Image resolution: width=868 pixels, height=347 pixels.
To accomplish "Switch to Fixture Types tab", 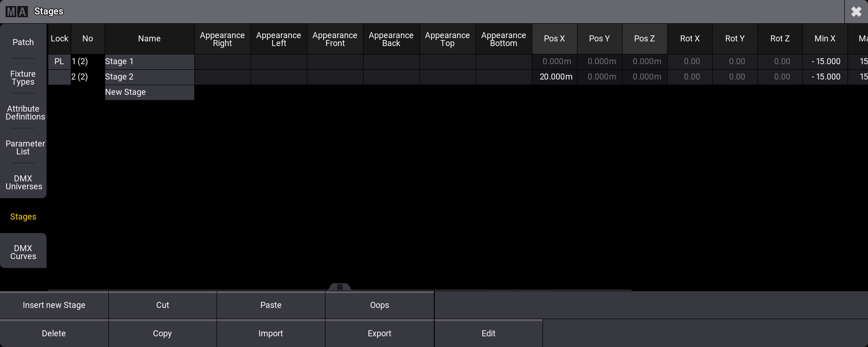I will pyautogui.click(x=23, y=78).
